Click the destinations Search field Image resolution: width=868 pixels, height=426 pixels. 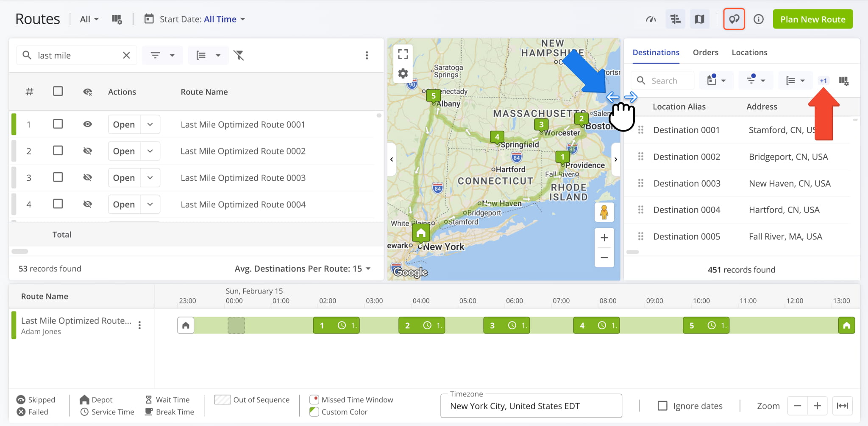(x=663, y=81)
